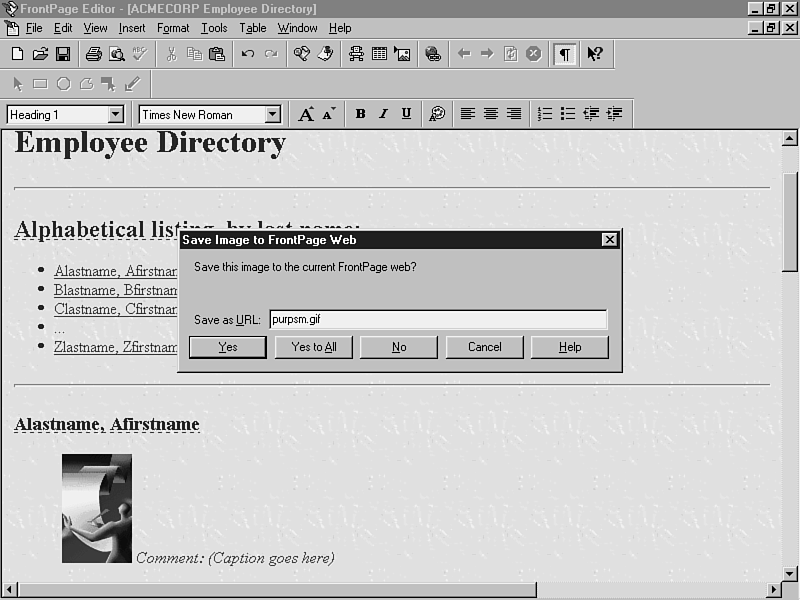Screen dimensions: 800x600
Task: Expand the Times New Roman font dropdown
Action: tap(272, 115)
